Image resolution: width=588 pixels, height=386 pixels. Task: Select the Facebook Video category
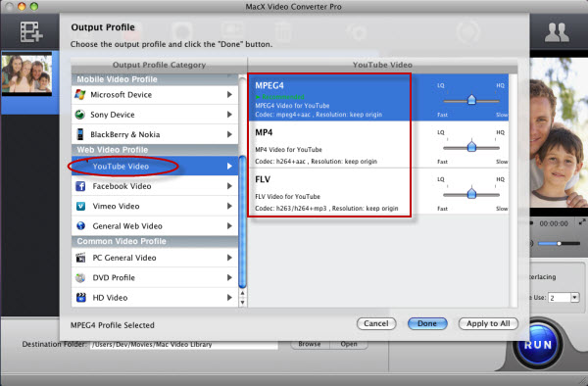[155, 186]
